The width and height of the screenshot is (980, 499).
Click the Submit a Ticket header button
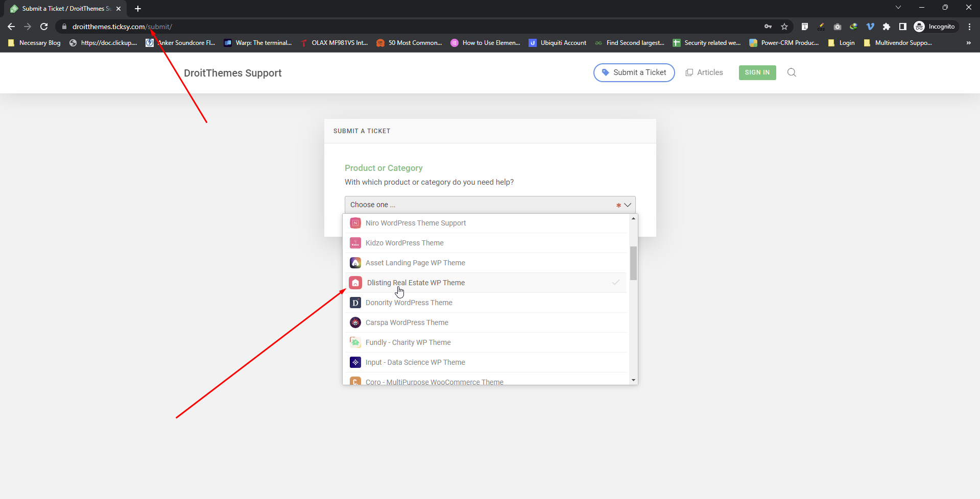634,72
